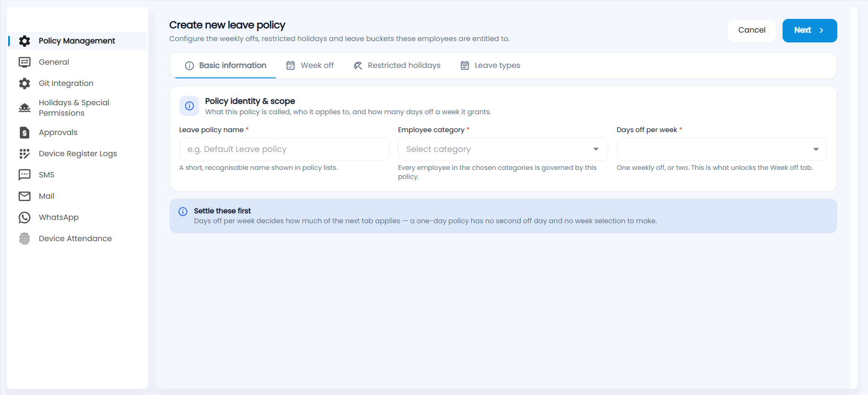Open WhatsApp settings in sidebar
The width and height of the screenshot is (868, 395).
[77, 218]
